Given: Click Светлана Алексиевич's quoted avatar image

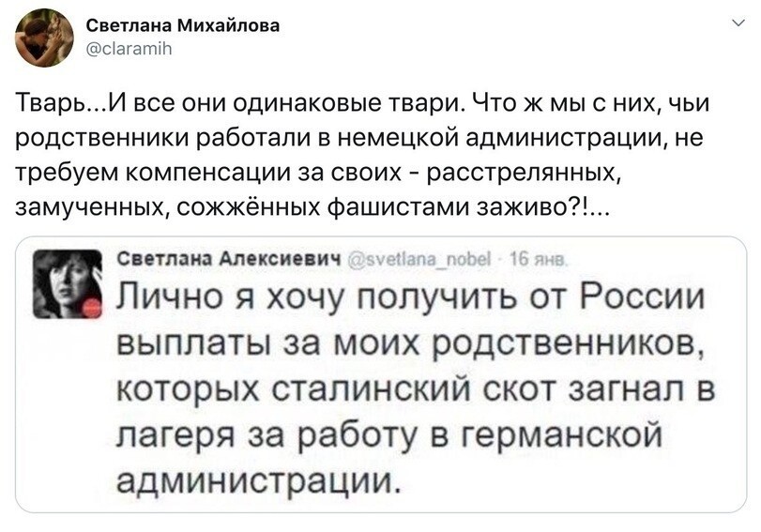Looking at the screenshot, I should 68,283.
